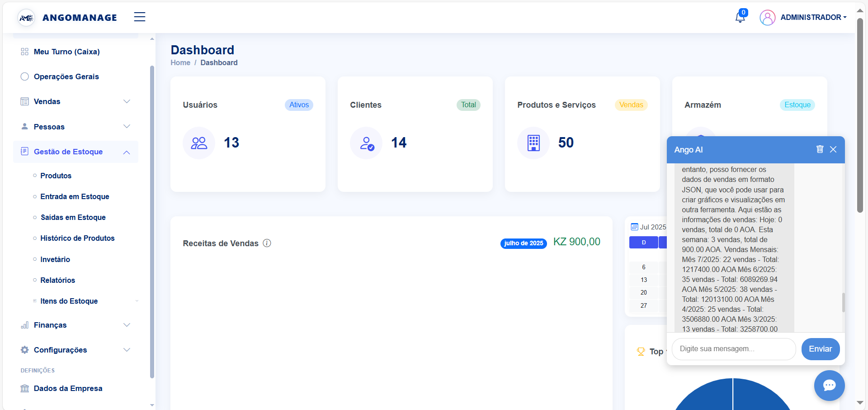This screenshot has height=410, width=868.
Task: Click the info icon beside Receitas de Vendas
Action: click(267, 243)
